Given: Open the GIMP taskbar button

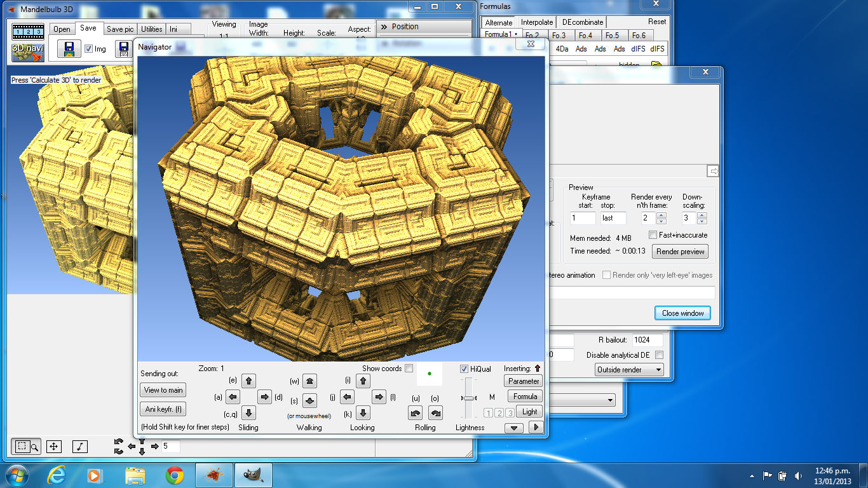Looking at the screenshot, I should [254, 475].
